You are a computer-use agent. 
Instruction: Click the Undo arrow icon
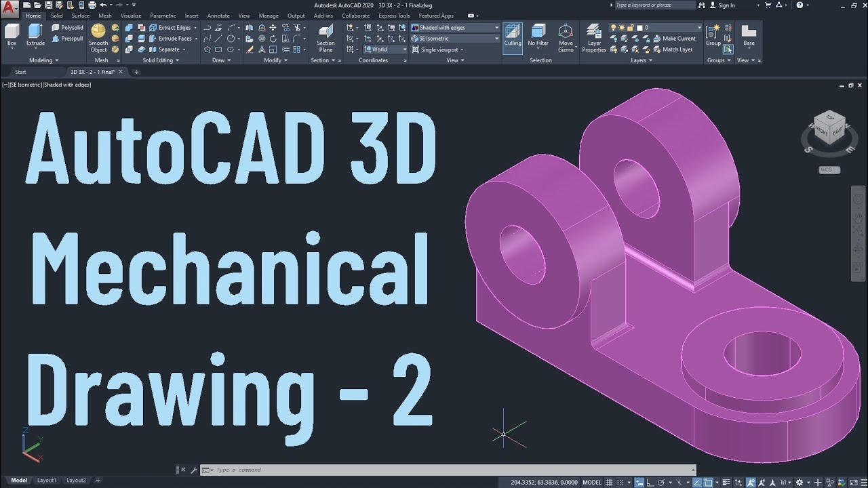pyautogui.click(x=103, y=5)
